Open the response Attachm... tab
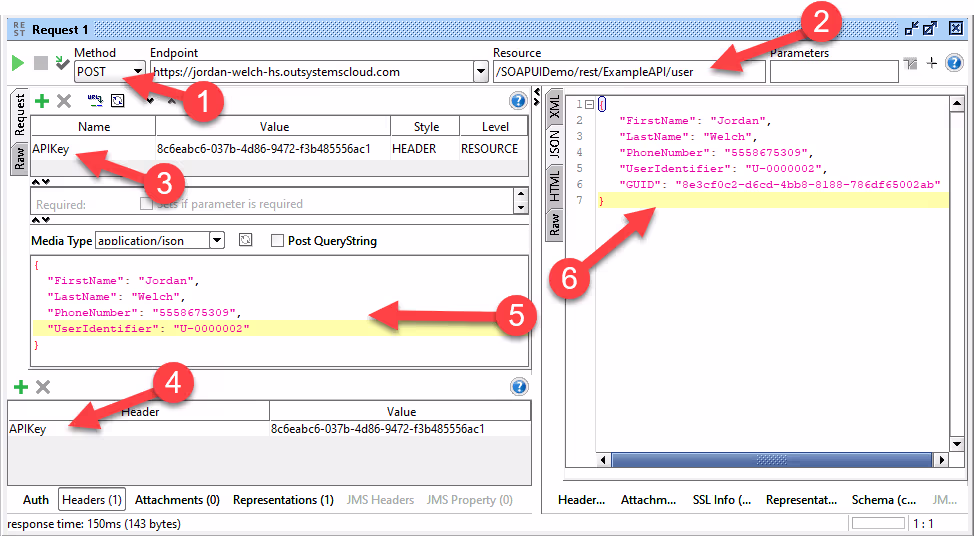Viewport: 974px width, 536px height. pyautogui.click(x=649, y=499)
